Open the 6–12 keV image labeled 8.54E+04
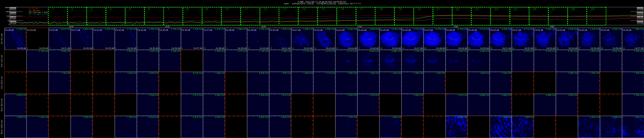 click(368, 61)
